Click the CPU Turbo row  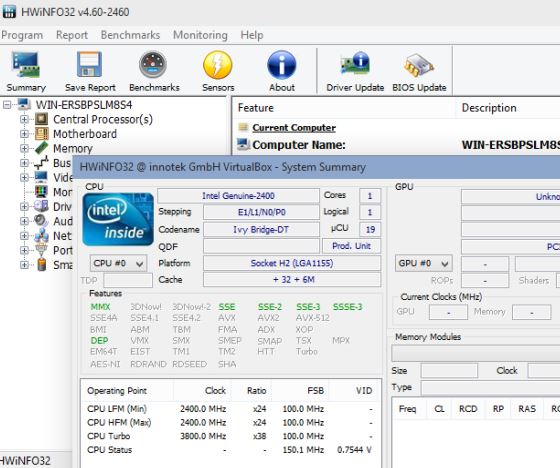coord(230,436)
